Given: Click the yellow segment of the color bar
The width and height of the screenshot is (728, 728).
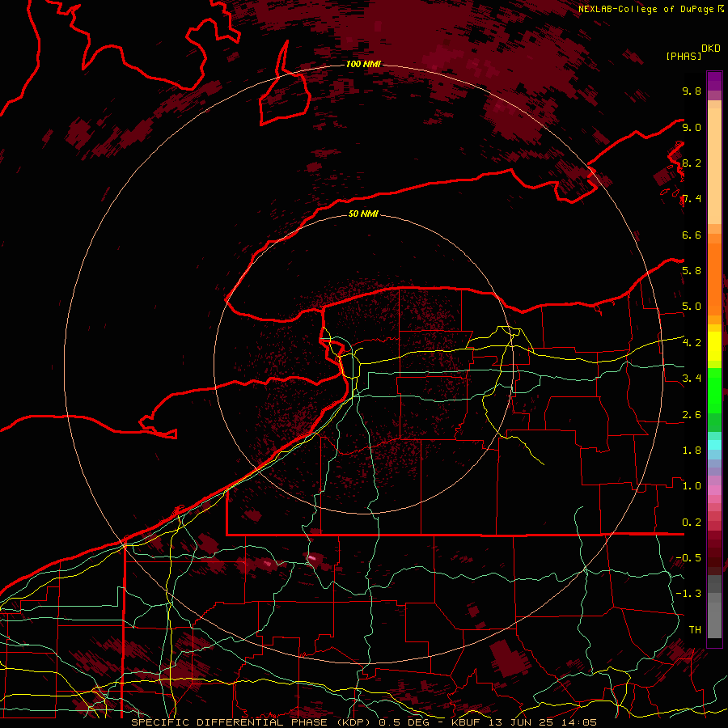Looking at the screenshot, I should (714, 346).
